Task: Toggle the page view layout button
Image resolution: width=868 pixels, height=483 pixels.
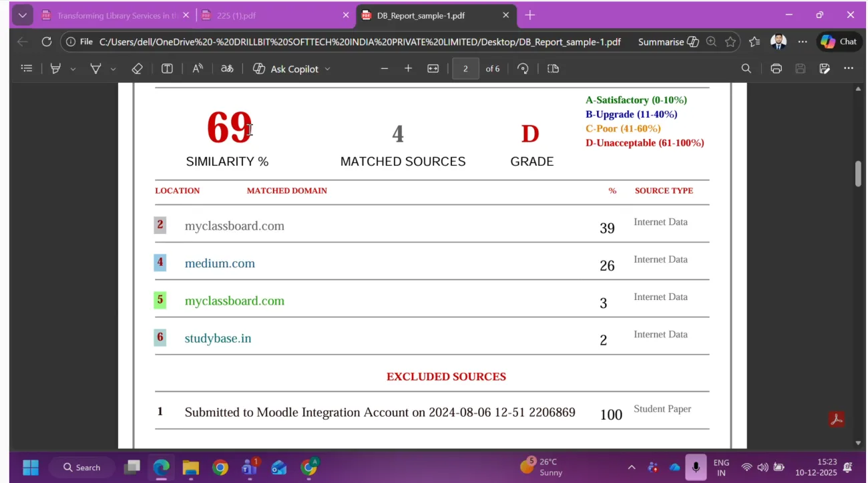Action: coord(553,69)
